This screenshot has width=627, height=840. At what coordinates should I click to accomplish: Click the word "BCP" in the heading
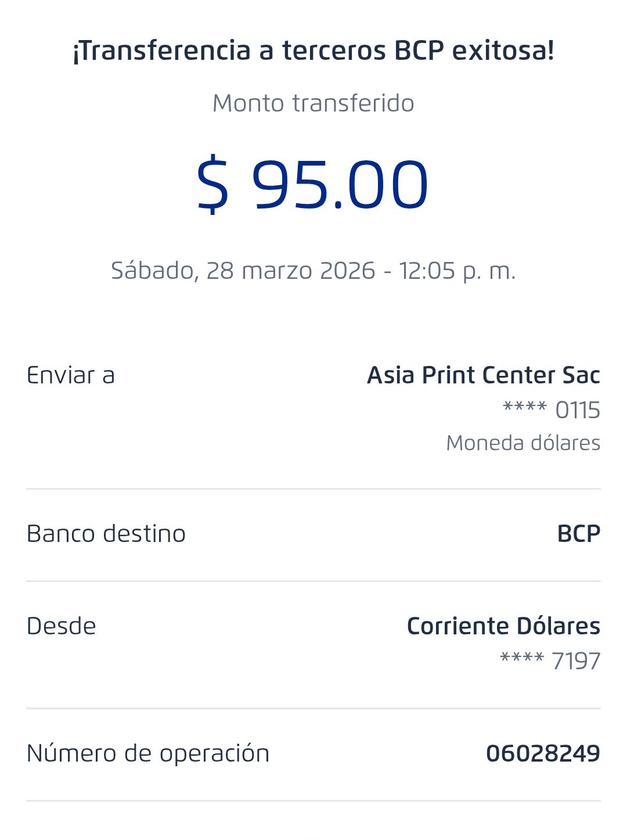[419, 51]
